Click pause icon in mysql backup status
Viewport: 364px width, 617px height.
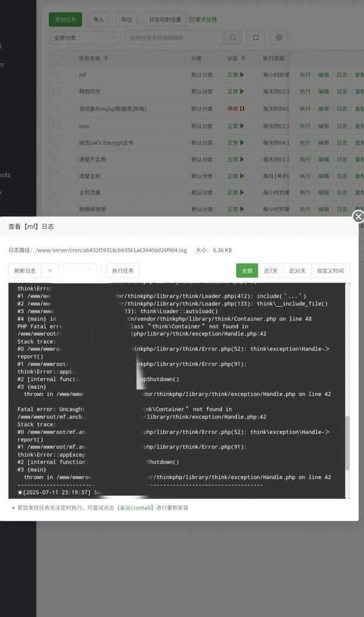pyautogui.click(x=242, y=108)
